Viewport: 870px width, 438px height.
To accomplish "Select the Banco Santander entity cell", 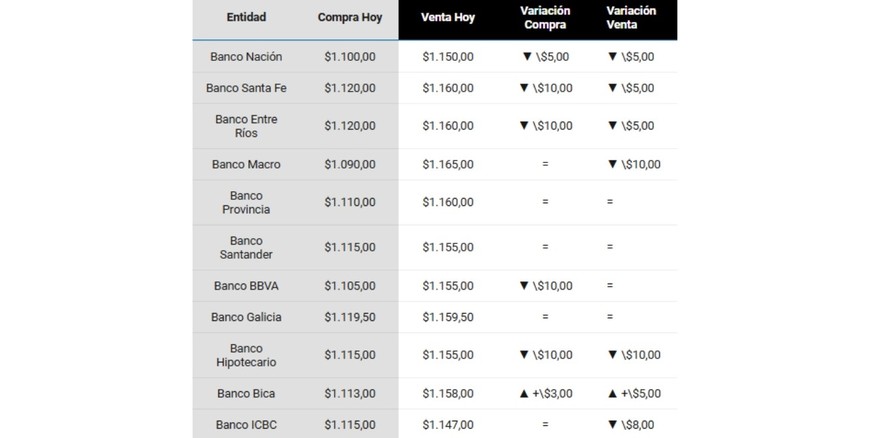I will [x=246, y=248].
